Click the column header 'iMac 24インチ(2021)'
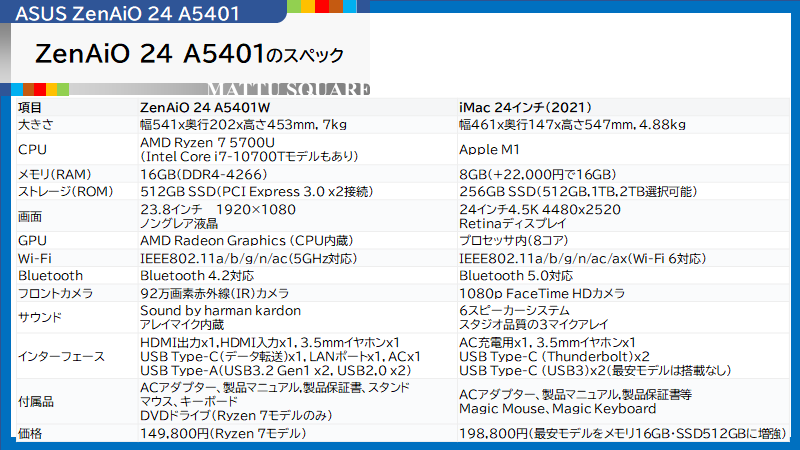The image size is (800, 450). (x=526, y=108)
